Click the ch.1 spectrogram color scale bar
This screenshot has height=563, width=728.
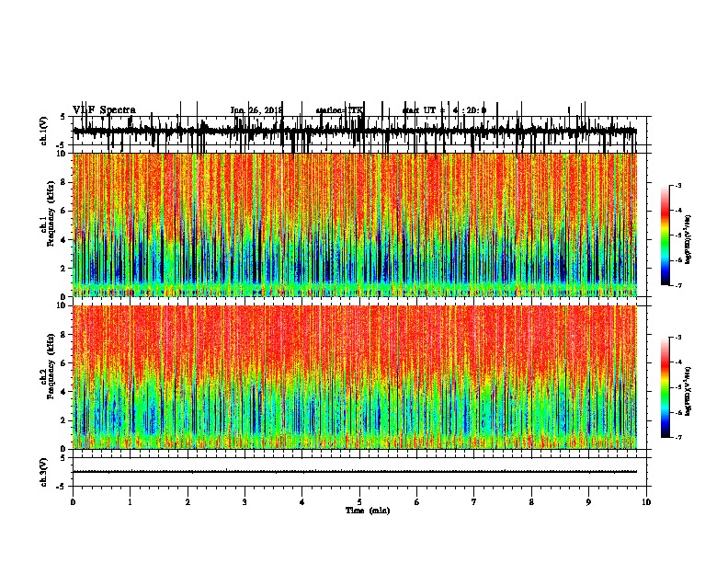point(665,236)
